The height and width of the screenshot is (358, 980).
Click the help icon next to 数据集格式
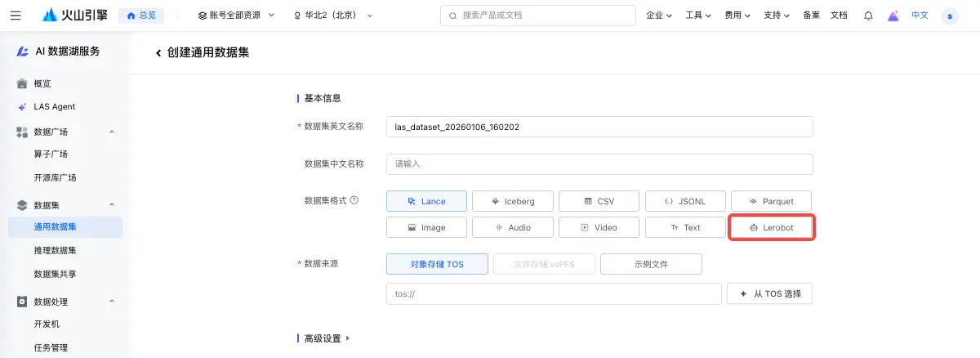coord(354,199)
